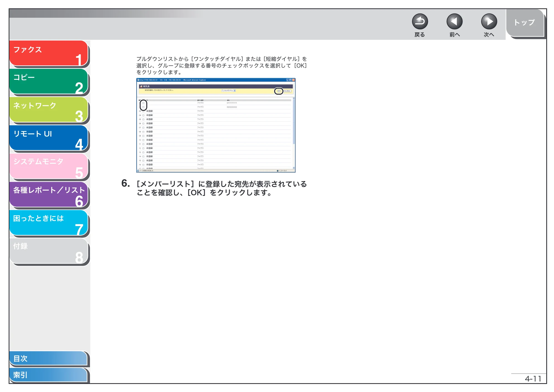This screenshot has height=392, width=554.
Task: Click the page number 4-11
Action: coord(533,379)
